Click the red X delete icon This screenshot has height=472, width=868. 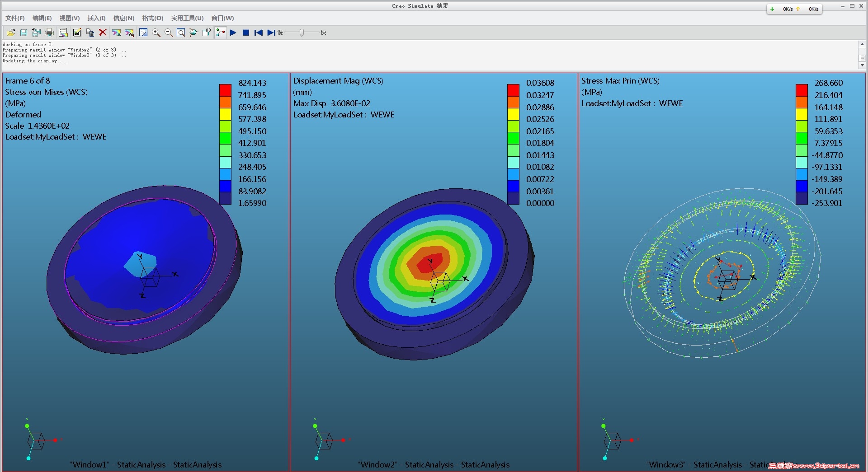[103, 33]
